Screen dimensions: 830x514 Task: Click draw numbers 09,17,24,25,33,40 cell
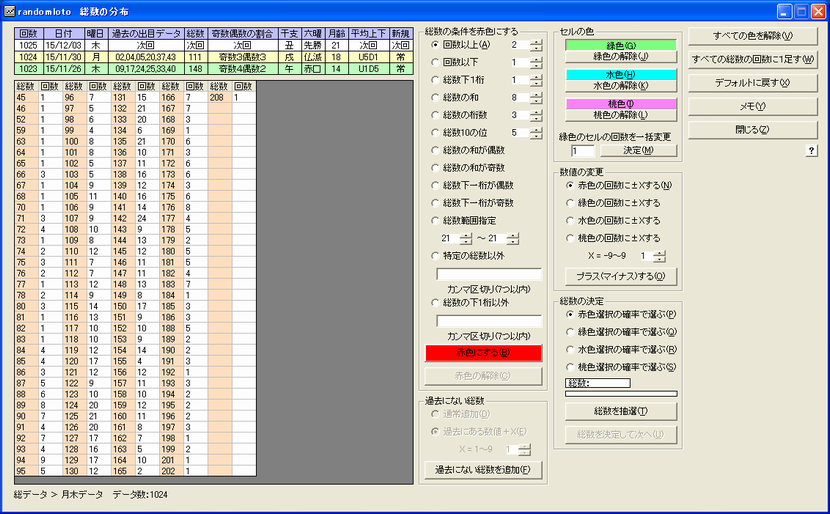pos(146,69)
